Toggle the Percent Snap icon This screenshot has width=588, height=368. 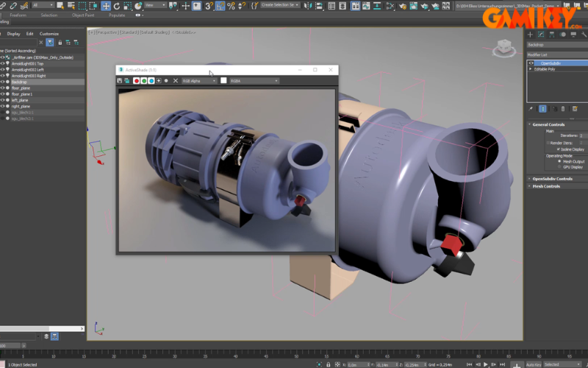click(231, 6)
